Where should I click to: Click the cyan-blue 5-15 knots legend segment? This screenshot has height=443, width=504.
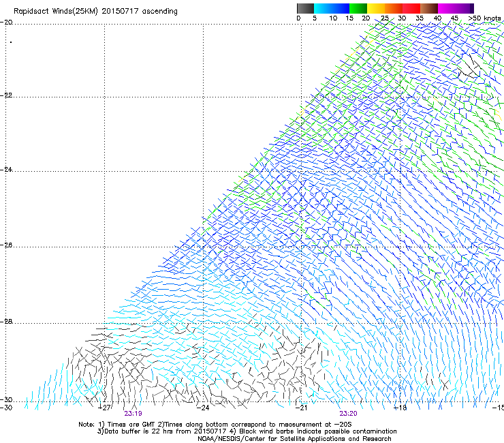(332, 8)
